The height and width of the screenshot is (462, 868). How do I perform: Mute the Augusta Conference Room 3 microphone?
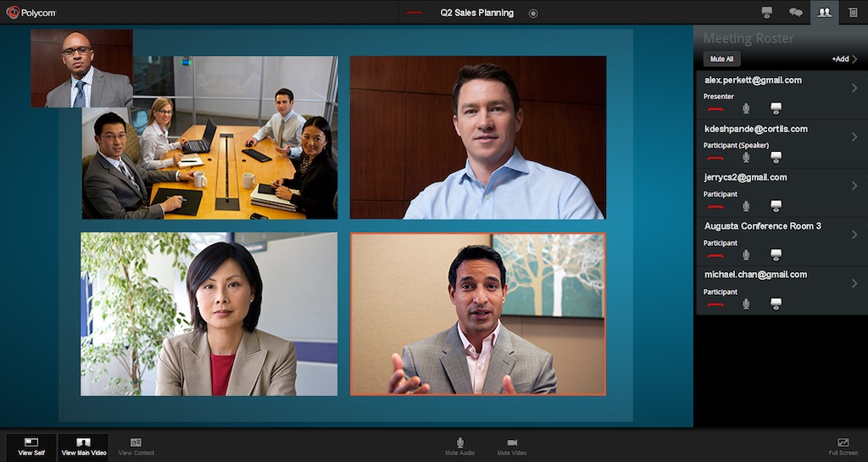746,255
